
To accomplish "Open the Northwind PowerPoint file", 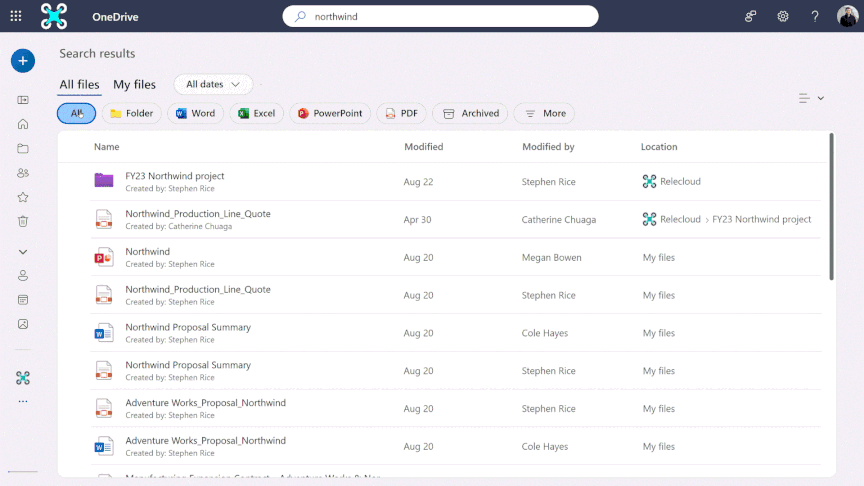I will point(148,251).
